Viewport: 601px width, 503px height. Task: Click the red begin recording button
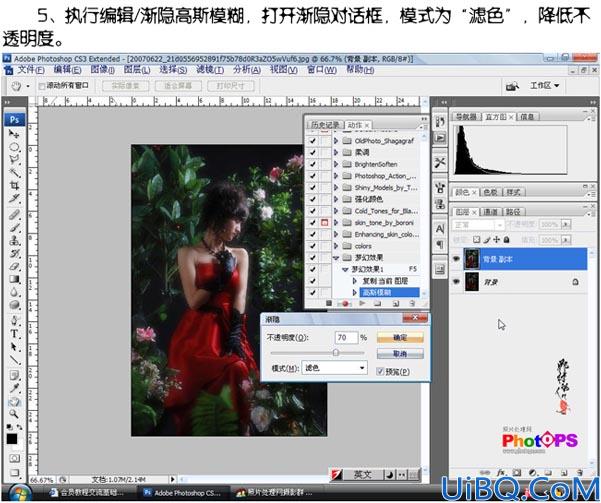click(x=345, y=304)
